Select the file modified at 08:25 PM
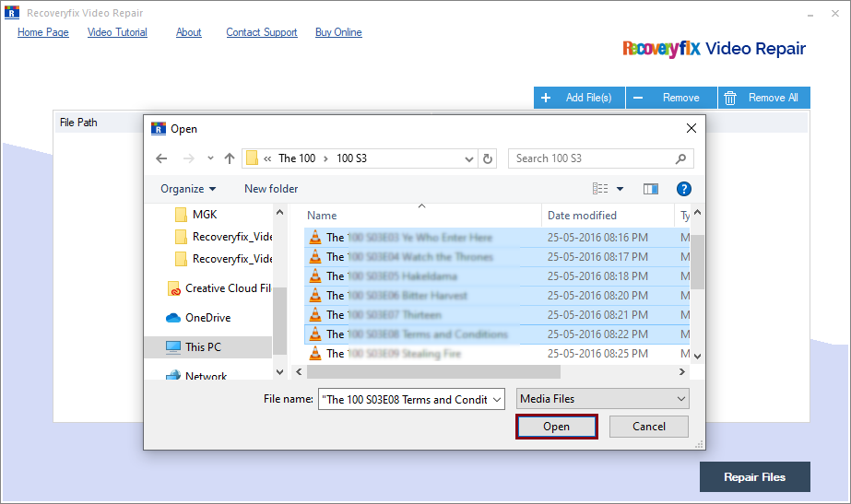Image resolution: width=851 pixels, height=504 pixels. [497, 354]
